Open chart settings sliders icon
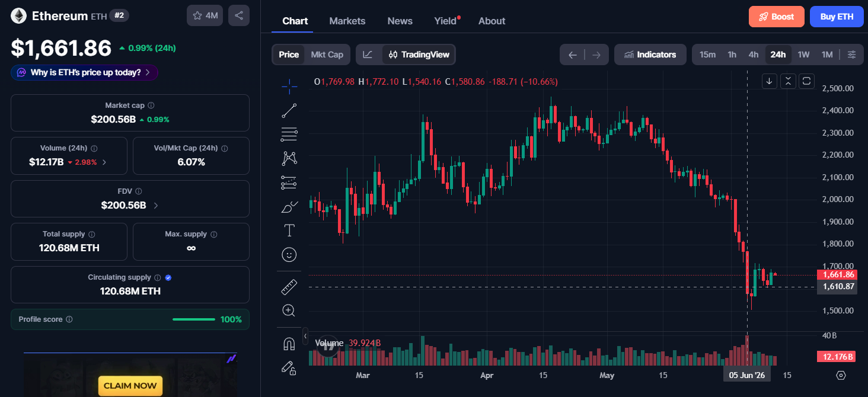868x397 pixels. tap(851, 55)
